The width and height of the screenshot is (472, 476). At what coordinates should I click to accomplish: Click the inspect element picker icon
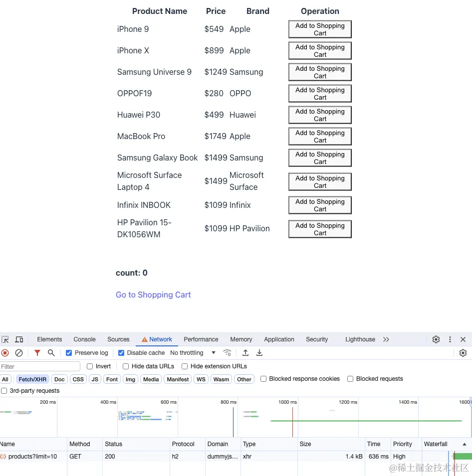tap(5, 339)
